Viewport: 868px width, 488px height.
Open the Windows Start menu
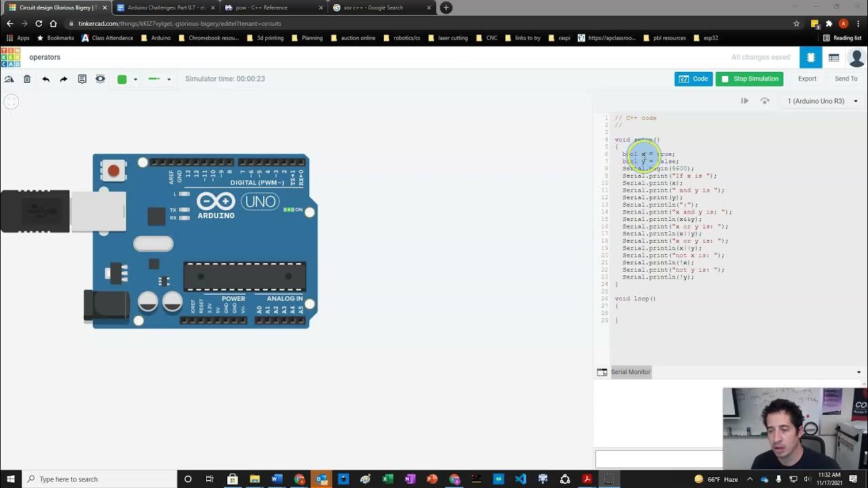pos(10,479)
